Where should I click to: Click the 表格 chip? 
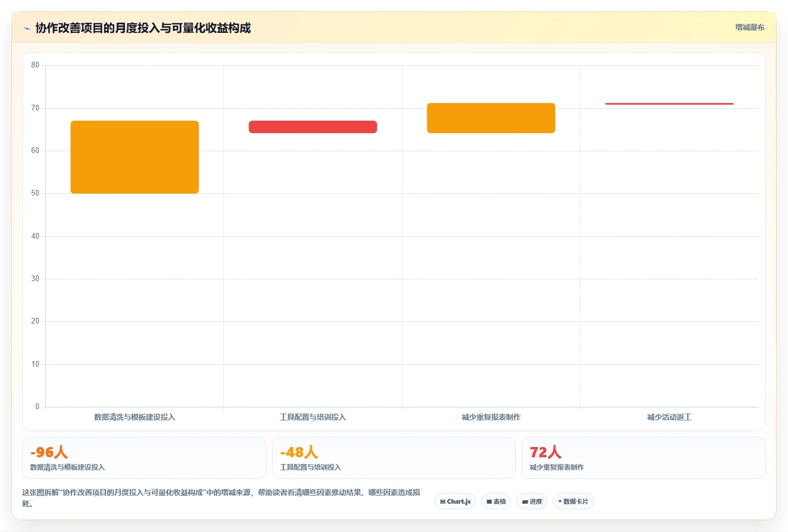point(496,501)
